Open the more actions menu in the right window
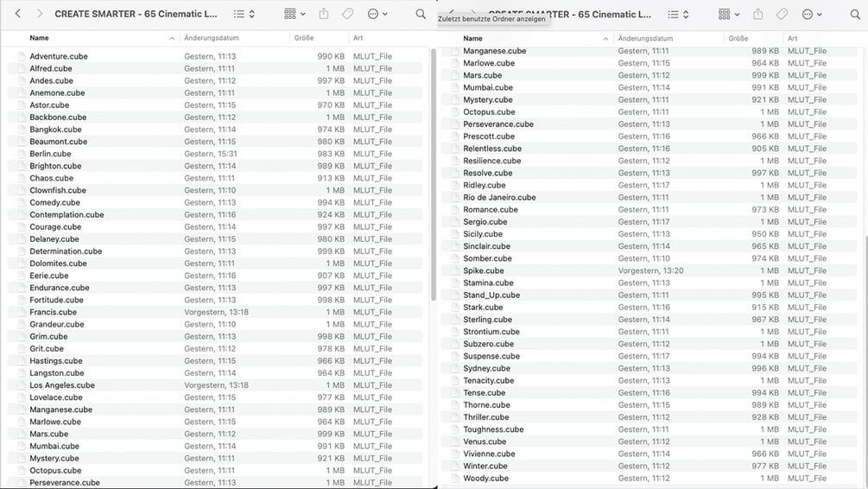This screenshot has width=868, height=489. [812, 15]
